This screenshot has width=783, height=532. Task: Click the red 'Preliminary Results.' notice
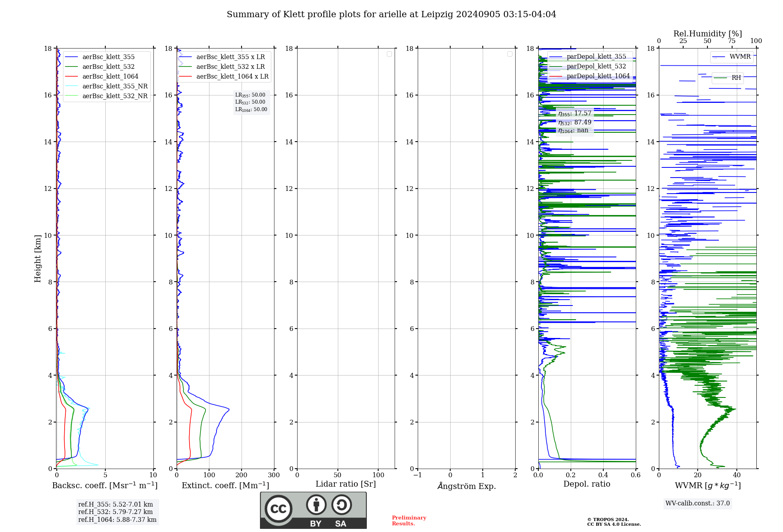tap(409, 521)
